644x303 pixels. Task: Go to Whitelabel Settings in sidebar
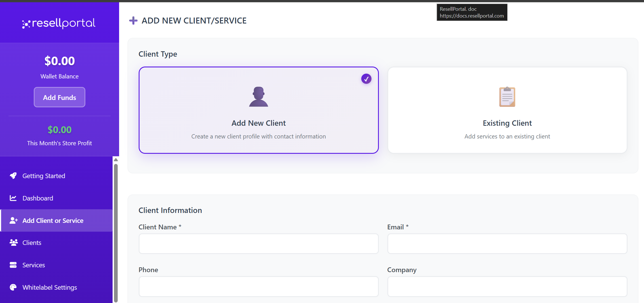50,287
